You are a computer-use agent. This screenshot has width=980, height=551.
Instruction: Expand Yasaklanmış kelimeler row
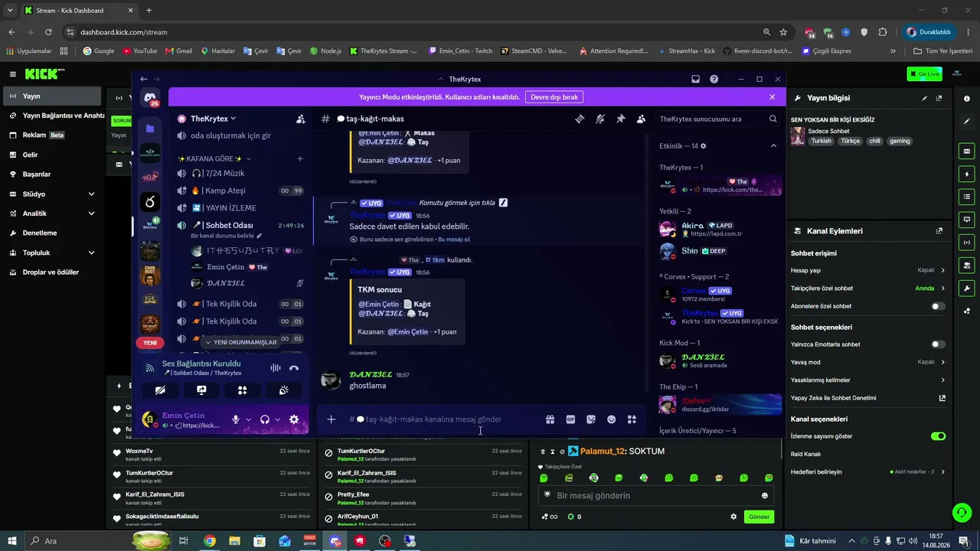coord(867,380)
